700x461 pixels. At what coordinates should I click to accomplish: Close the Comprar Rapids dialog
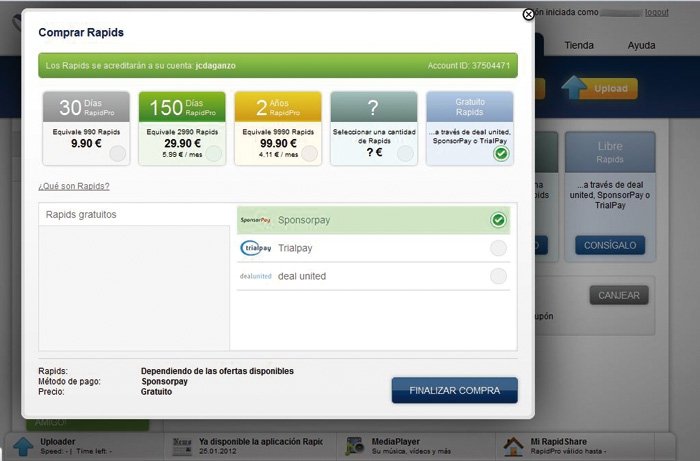[x=528, y=15]
